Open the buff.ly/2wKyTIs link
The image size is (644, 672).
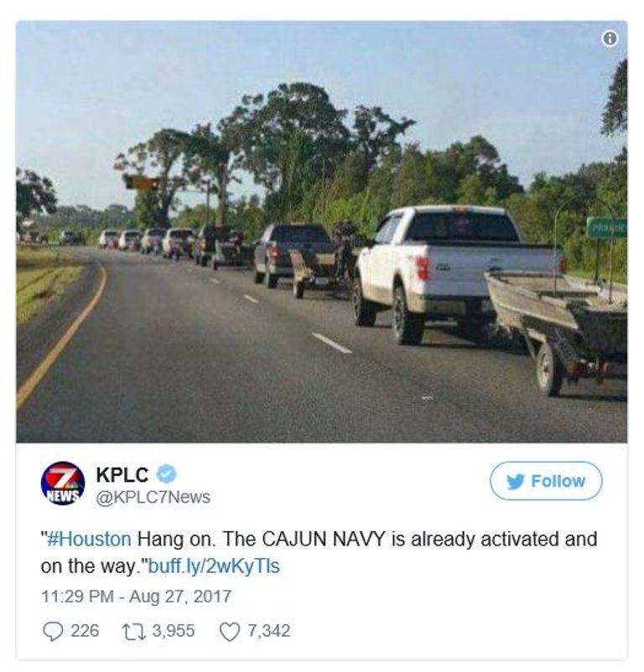(x=214, y=566)
